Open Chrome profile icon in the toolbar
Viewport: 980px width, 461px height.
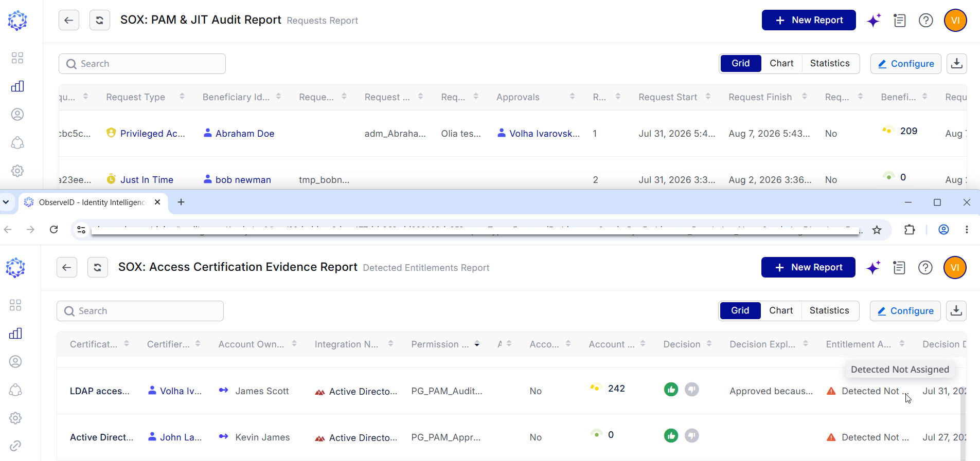[x=943, y=230]
